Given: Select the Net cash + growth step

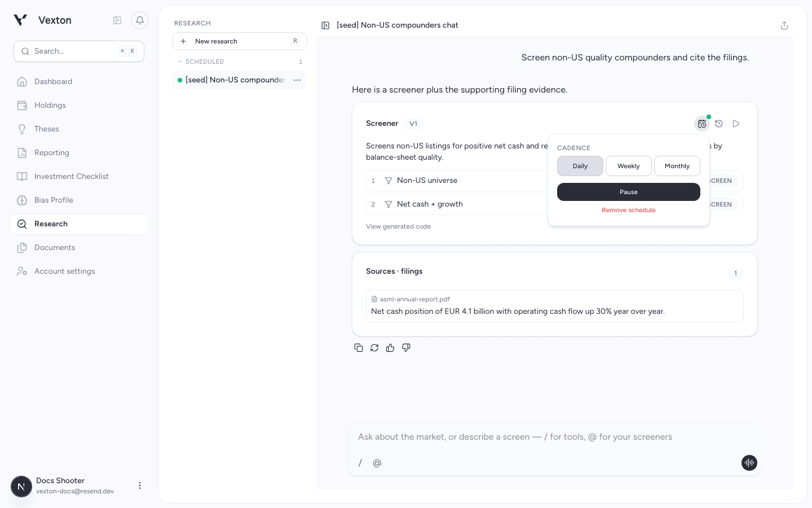Looking at the screenshot, I should coord(457,204).
